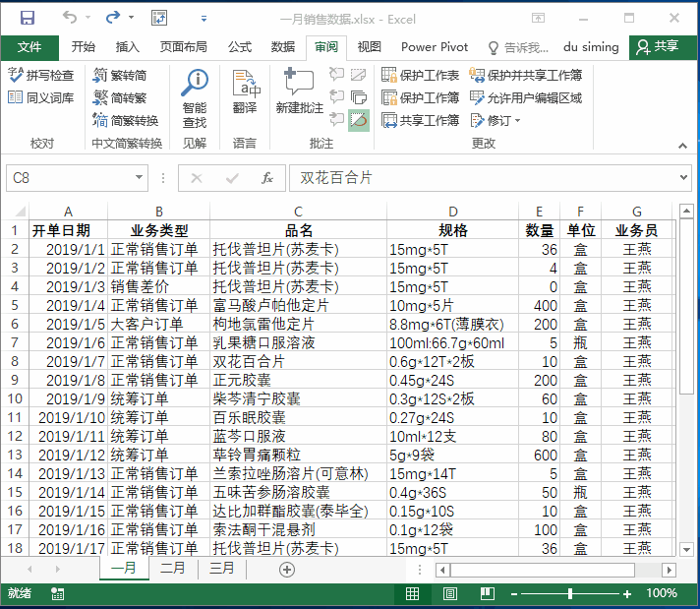Click the select all corner triangle

(20, 211)
